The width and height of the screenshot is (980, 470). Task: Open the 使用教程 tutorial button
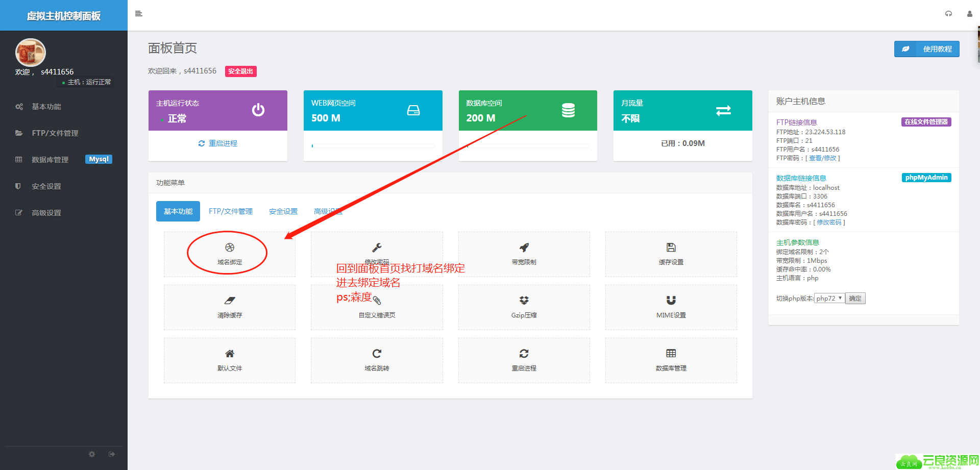(x=926, y=49)
